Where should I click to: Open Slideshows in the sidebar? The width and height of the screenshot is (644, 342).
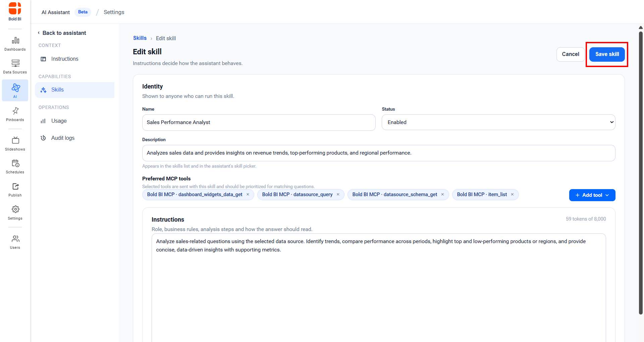tap(15, 144)
